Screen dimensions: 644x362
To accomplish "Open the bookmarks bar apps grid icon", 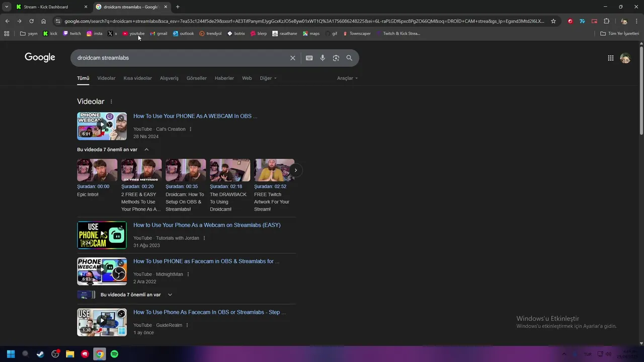I will tap(7, 34).
